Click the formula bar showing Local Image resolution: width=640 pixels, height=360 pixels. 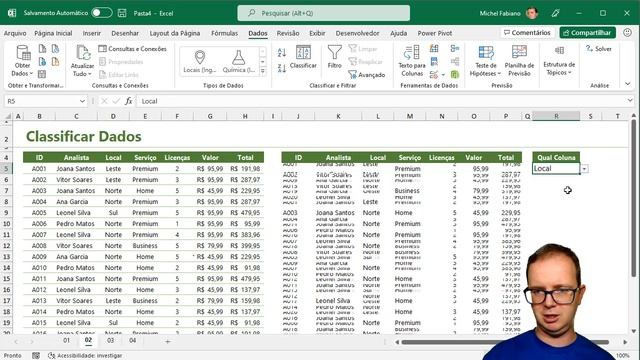382,101
